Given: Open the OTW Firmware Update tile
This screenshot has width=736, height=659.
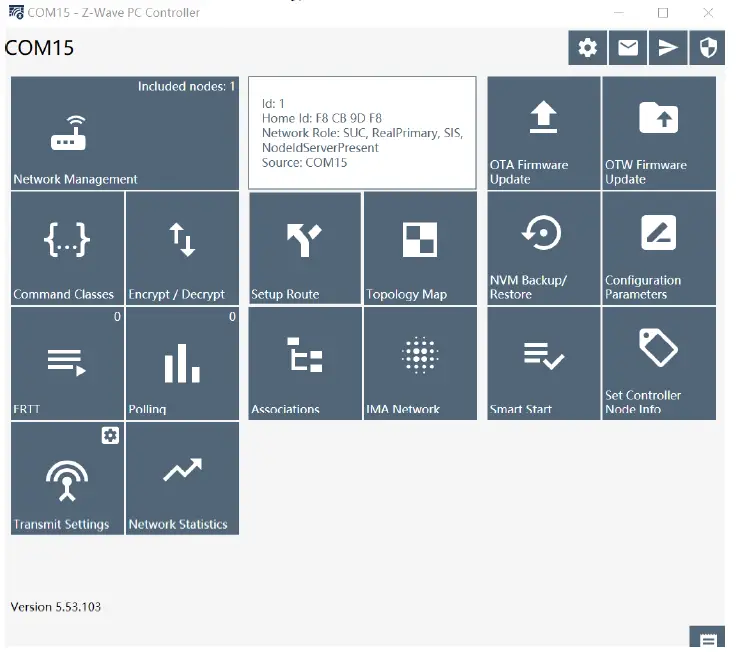Looking at the screenshot, I should pos(659,133).
